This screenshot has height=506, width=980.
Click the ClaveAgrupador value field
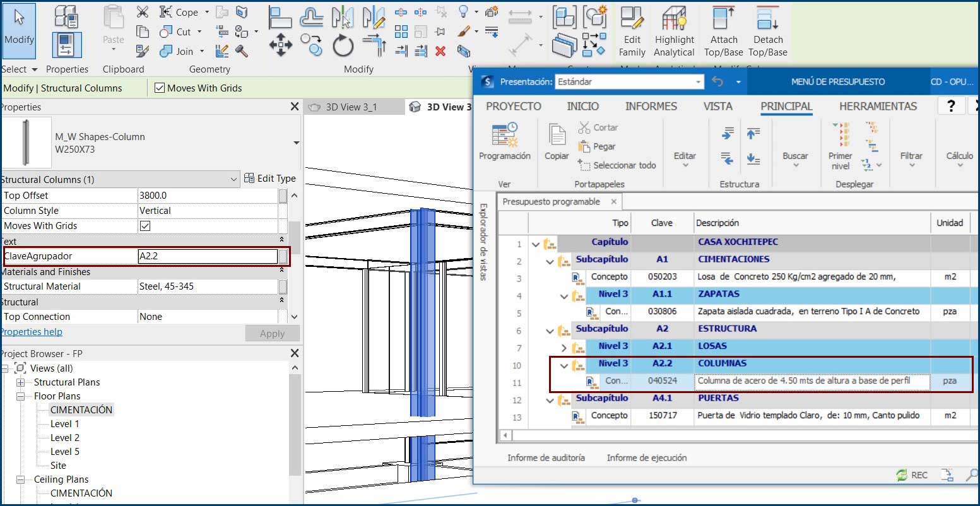207,257
